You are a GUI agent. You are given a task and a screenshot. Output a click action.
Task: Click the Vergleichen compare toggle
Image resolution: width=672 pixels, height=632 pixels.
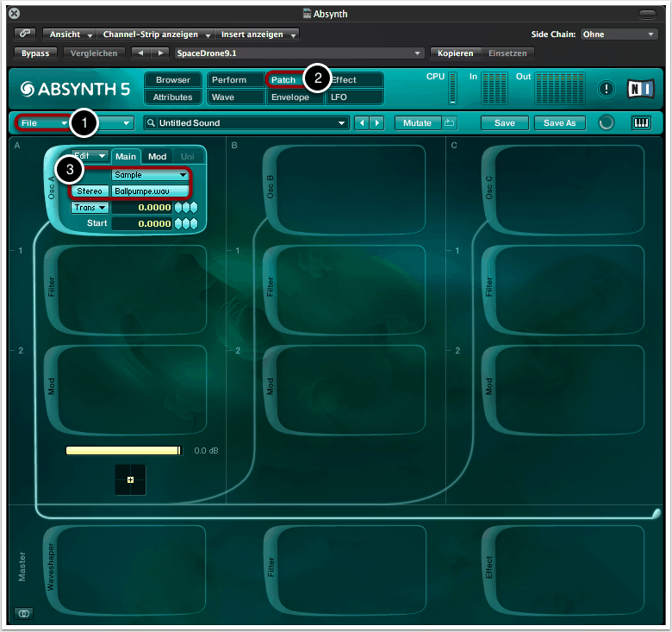pyautogui.click(x=94, y=53)
